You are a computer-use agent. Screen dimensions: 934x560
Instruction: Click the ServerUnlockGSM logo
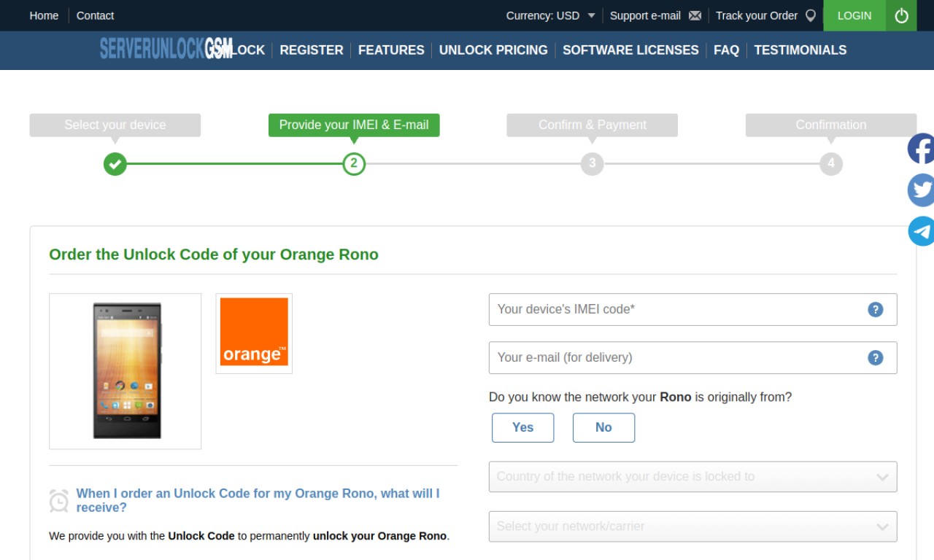[166, 49]
